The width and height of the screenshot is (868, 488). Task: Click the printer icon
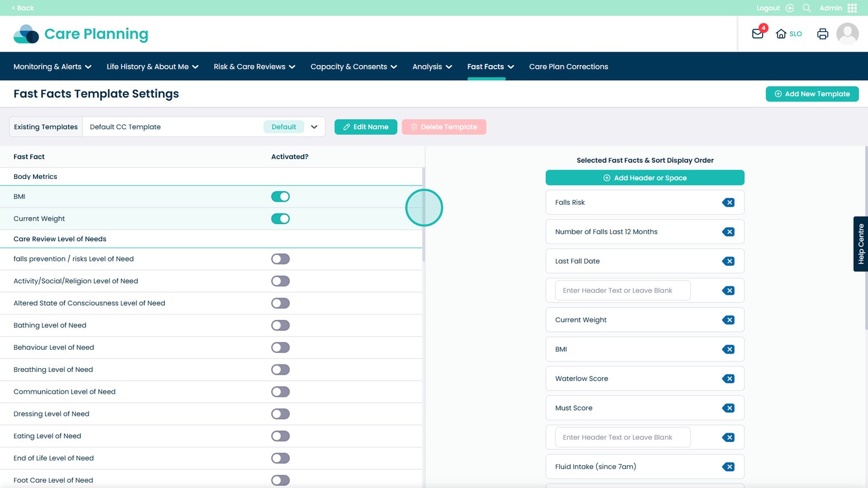(x=822, y=34)
